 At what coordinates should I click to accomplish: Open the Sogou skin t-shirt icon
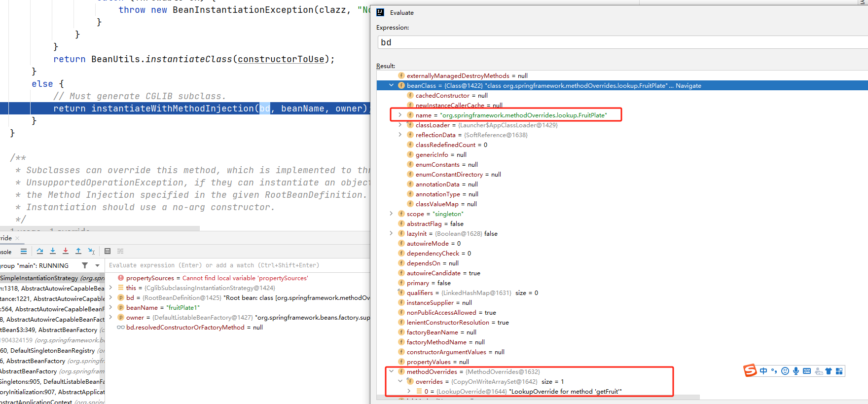829,371
